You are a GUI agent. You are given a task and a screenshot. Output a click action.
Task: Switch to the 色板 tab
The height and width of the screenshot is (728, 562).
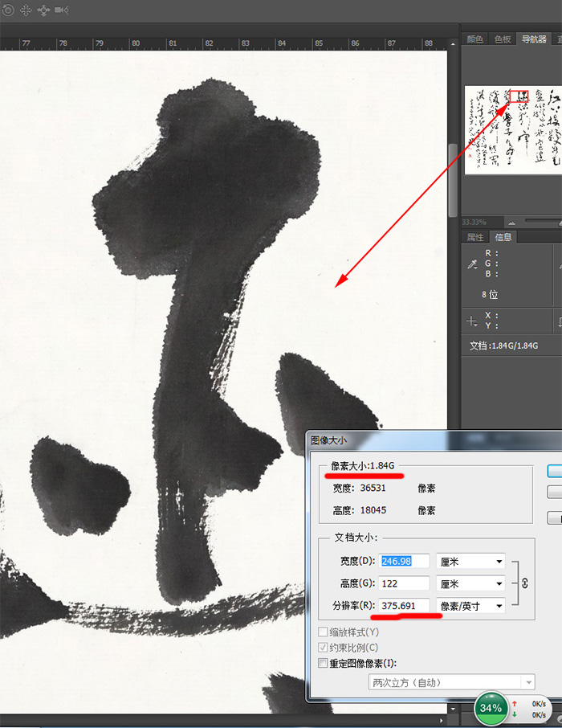pyautogui.click(x=503, y=39)
